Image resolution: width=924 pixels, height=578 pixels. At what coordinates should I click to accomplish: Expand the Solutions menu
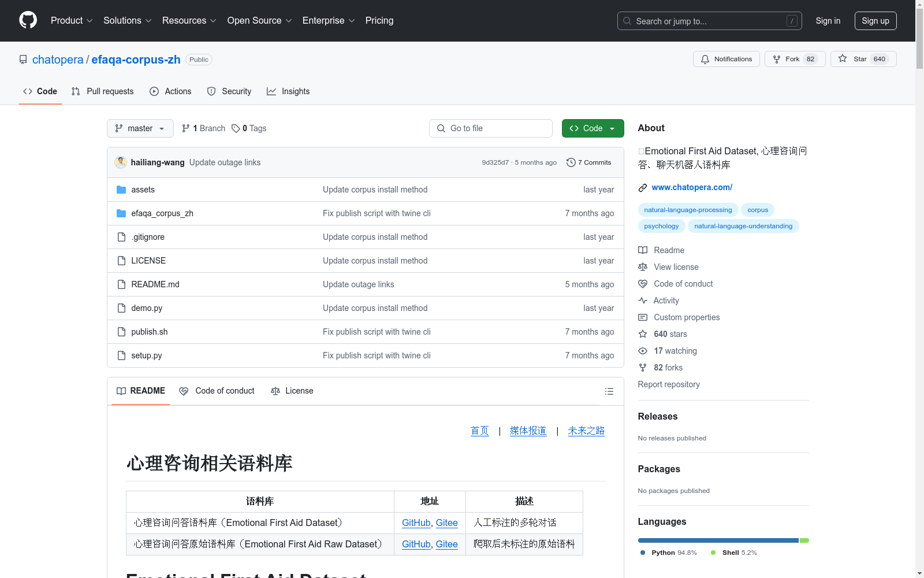(x=128, y=20)
